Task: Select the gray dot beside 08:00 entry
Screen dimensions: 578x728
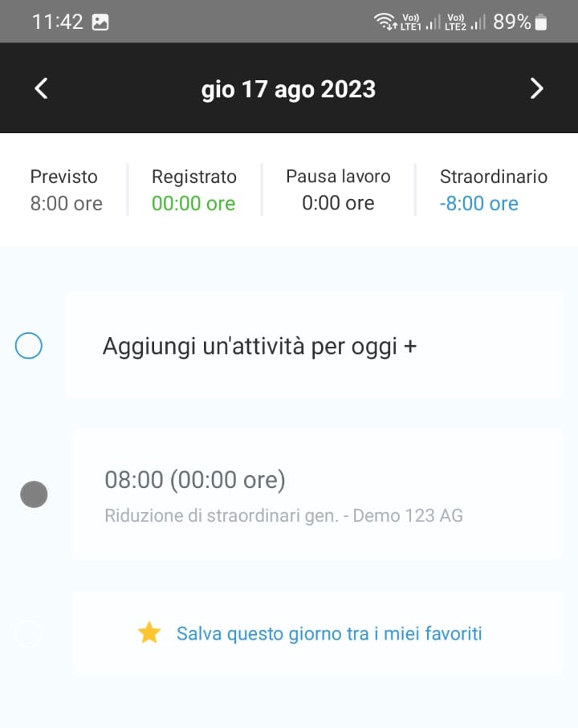Action: [x=34, y=494]
